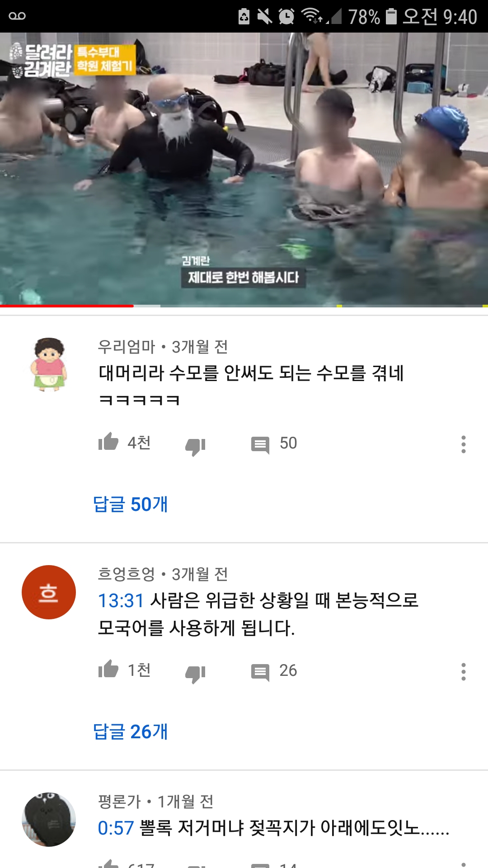
Task: Tap the voicemail icon in status bar
Action: click(x=17, y=16)
